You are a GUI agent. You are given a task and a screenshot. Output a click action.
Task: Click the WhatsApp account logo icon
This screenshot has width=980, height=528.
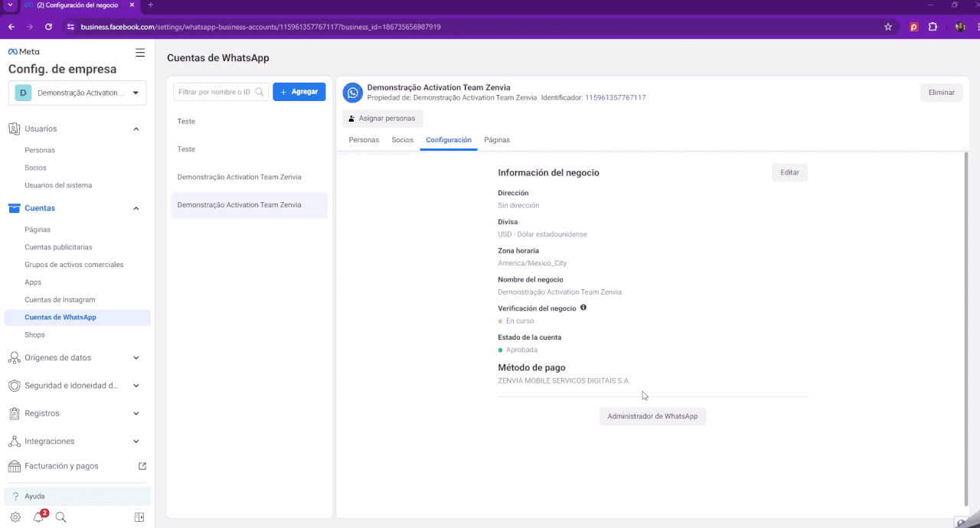point(352,93)
